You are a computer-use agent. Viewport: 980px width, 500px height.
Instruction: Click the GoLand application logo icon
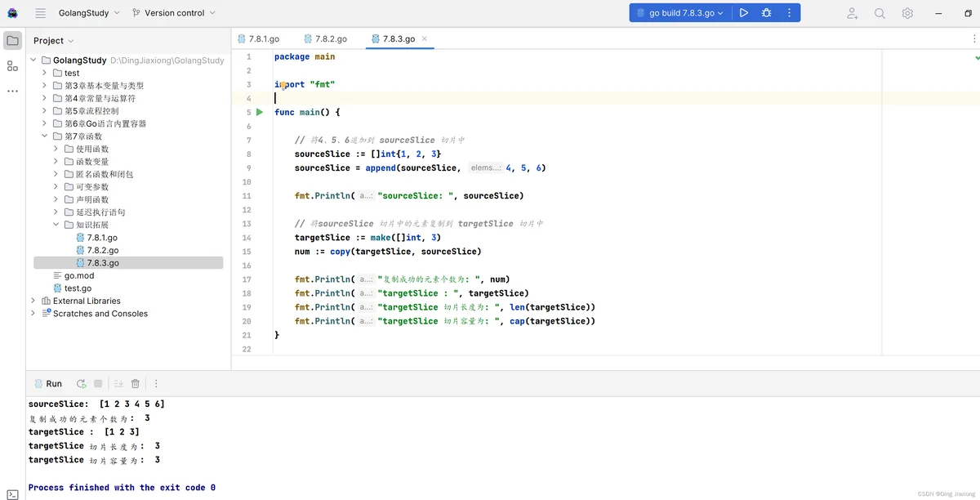pyautogui.click(x=13, y=13)
